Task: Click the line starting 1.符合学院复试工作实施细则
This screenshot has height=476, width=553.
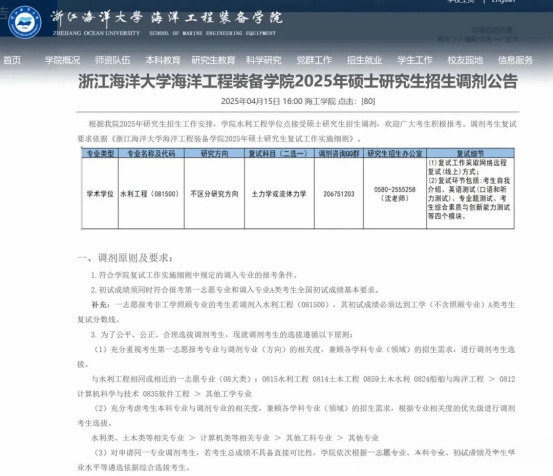Action: (x=195, y=275)
